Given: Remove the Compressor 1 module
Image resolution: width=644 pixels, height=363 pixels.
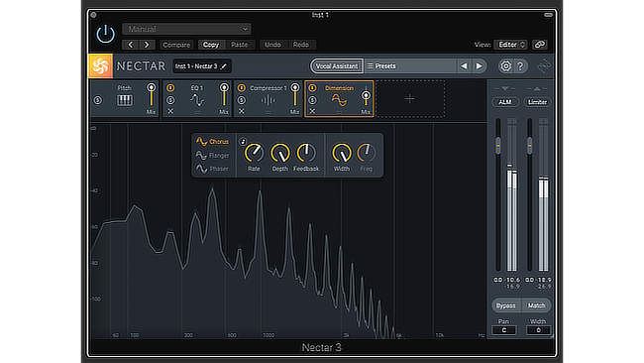Looking at the screenshot, I should pos(242,111).
